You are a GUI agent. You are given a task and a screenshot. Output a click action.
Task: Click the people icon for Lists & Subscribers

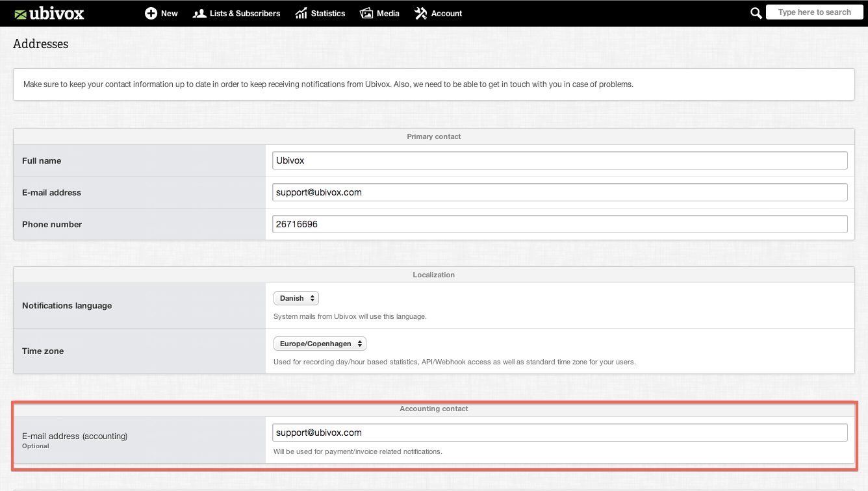pyautogui.click(x=199, y=13)
